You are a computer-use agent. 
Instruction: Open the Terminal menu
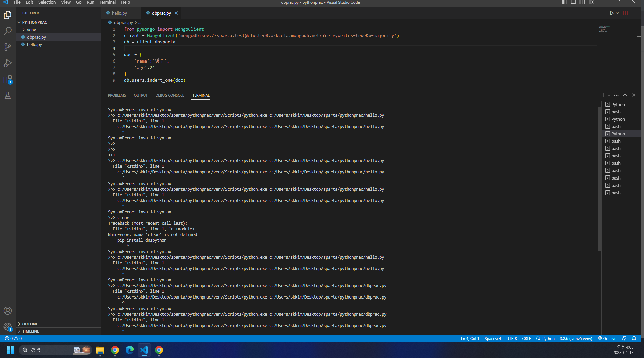point(108,2)
